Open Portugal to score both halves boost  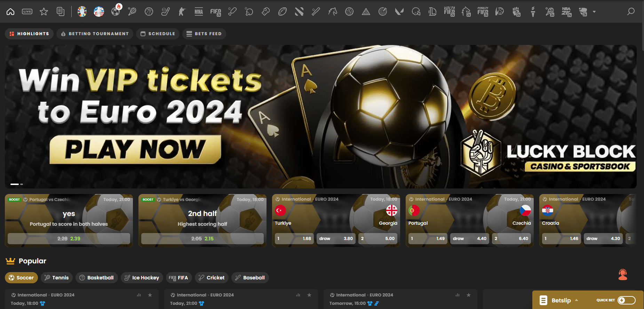[x=69, y=239]
